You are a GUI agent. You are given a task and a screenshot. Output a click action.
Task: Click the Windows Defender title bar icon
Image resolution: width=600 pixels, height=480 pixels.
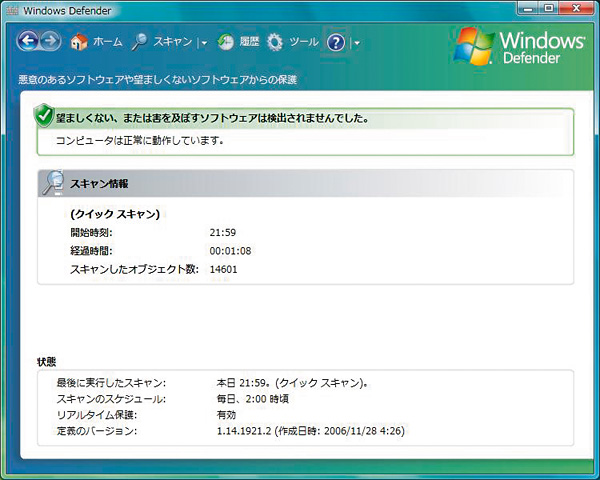(13, 10)
